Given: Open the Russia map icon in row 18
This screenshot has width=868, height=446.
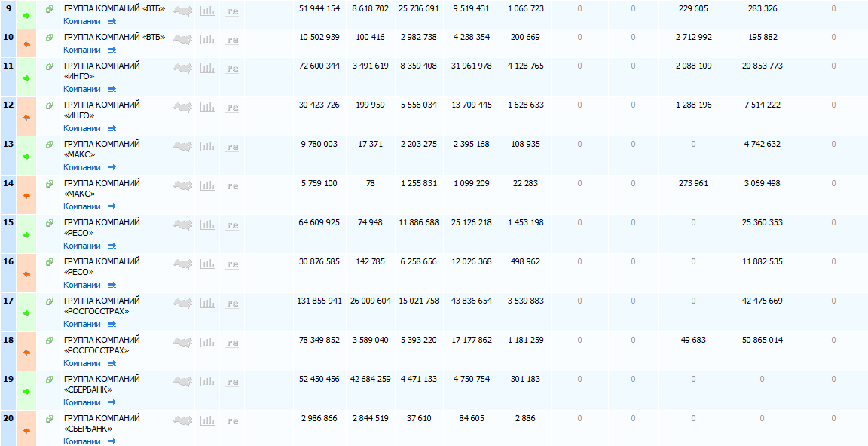Looking at the screenshot, I should 182,341.
